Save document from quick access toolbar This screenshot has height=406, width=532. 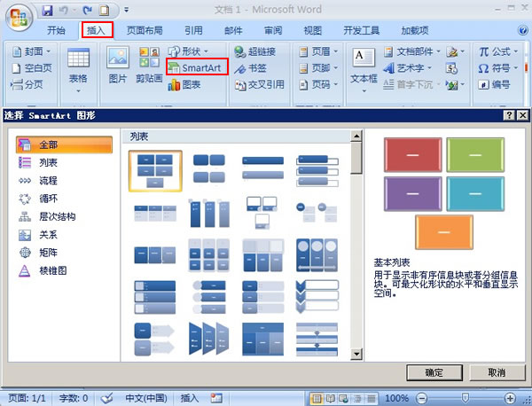pos(48,10)
